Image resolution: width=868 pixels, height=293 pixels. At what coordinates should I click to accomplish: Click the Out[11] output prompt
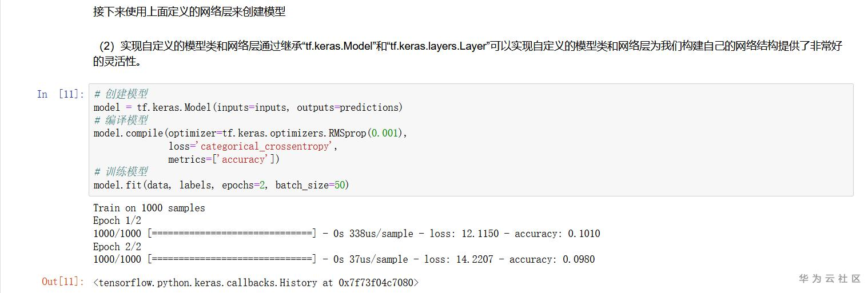pyautogui.click(x=63, y=282)
